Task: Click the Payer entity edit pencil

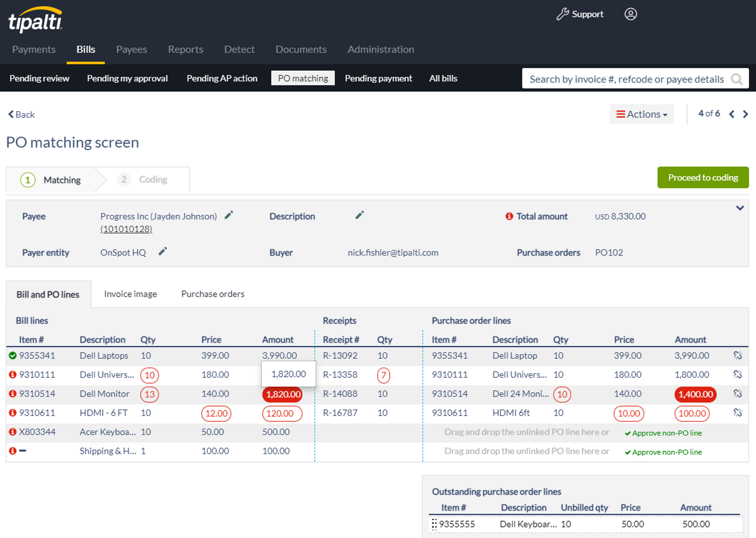Action: [x=163, y=252]
